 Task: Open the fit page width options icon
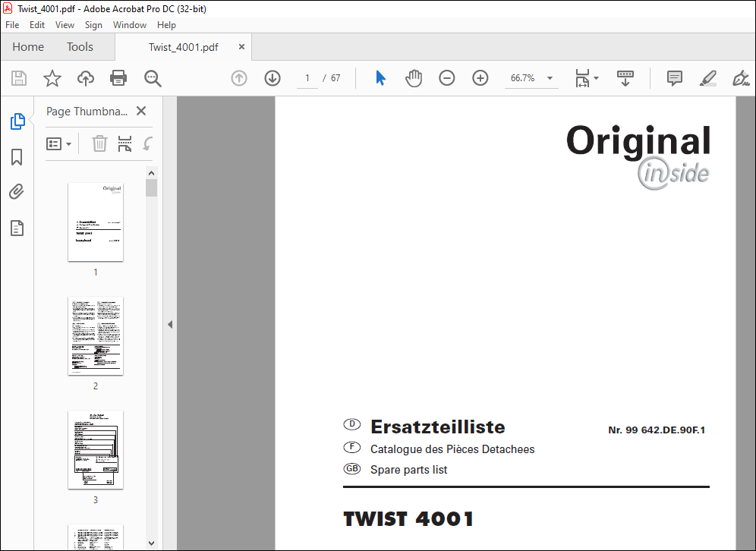coord(586,78)
